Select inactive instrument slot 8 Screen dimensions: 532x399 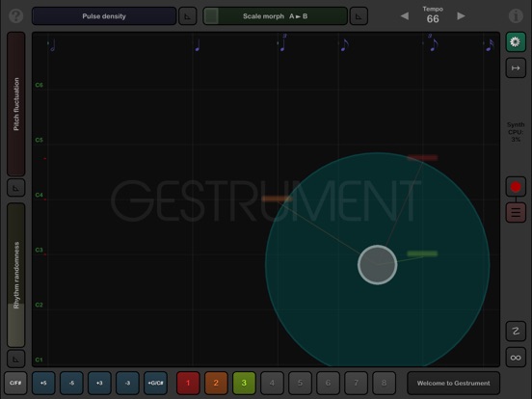(385, 383)
